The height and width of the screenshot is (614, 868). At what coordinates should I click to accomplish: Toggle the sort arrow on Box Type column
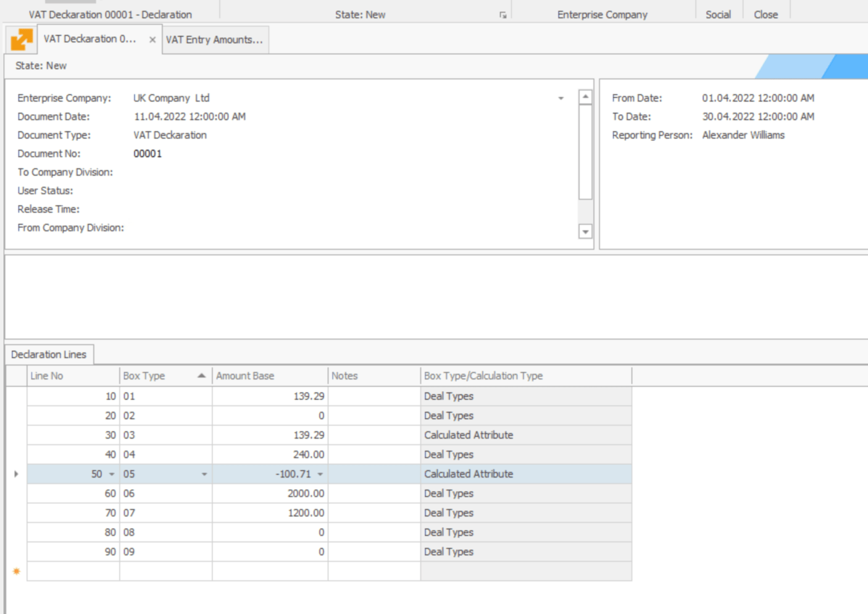pyautogui.click(x=201, y=375)
